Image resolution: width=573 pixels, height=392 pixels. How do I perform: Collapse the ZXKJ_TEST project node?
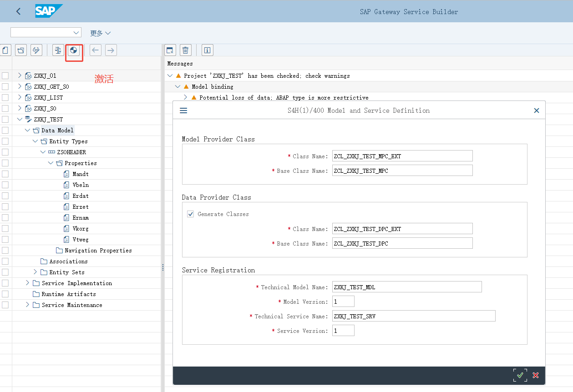click(20, 119)
